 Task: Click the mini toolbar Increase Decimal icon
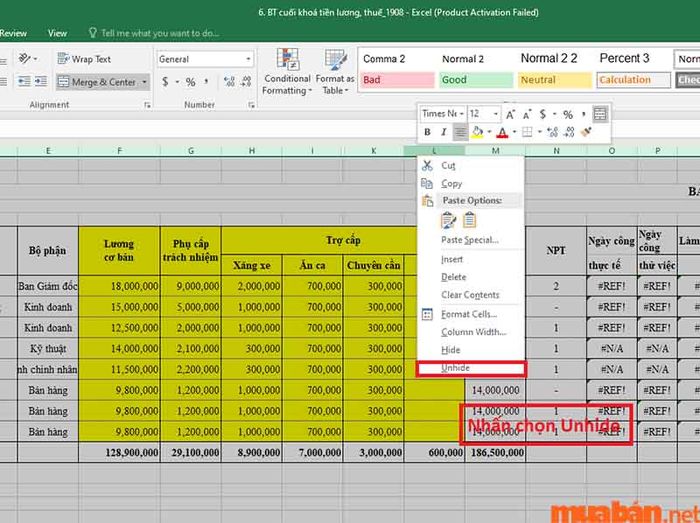pos(552,132)
